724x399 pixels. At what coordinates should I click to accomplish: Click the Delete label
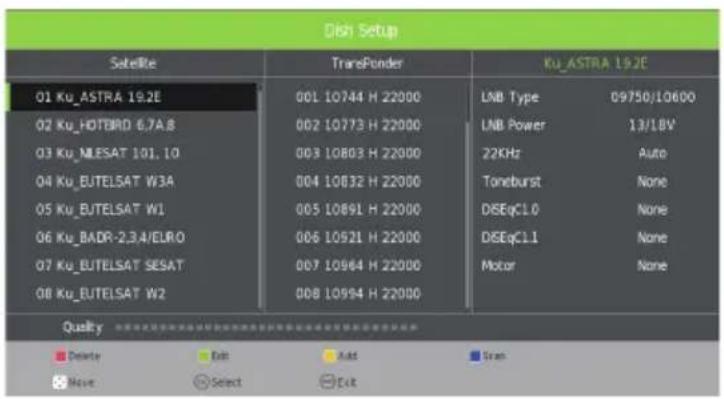[84, 356]
